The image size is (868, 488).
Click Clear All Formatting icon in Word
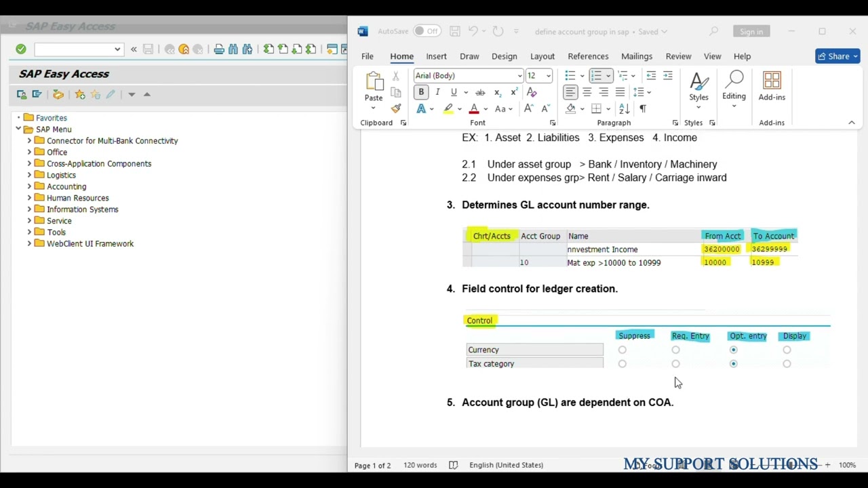[x=532, y=92]
